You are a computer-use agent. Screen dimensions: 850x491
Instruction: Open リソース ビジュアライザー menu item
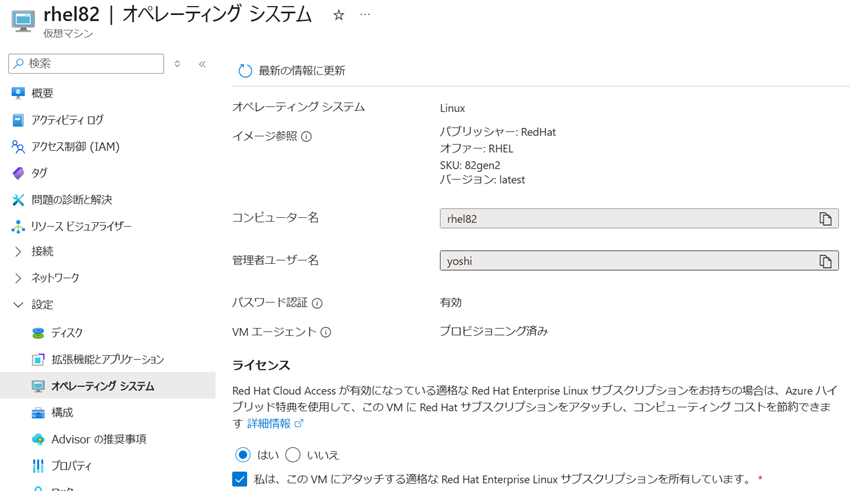(81, 226)
